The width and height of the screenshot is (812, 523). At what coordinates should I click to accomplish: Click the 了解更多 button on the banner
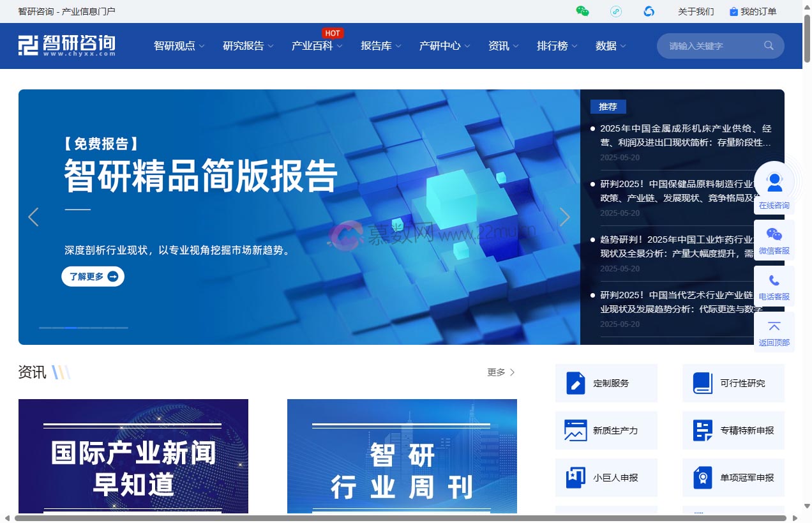pyautogui.click(x=93, y=276)
